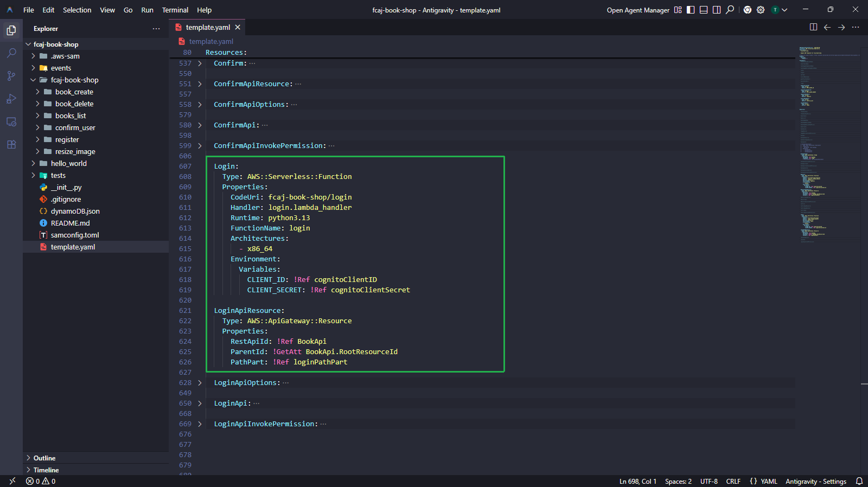This screenshot has height=487, width=868.
Task: Click the Ln 698, Col 1 status item
Action: point(638,481)
